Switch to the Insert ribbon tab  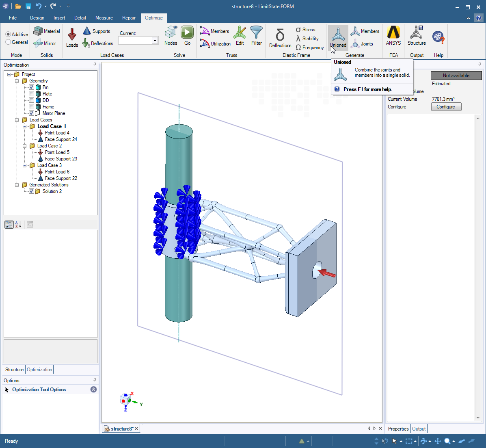pyautogui.click(x=59, y=18)
